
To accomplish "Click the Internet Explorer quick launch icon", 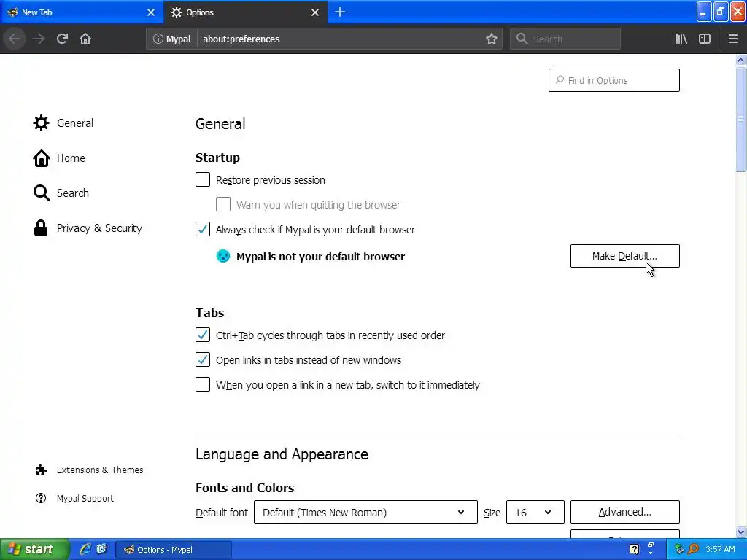I will (85, 549).
